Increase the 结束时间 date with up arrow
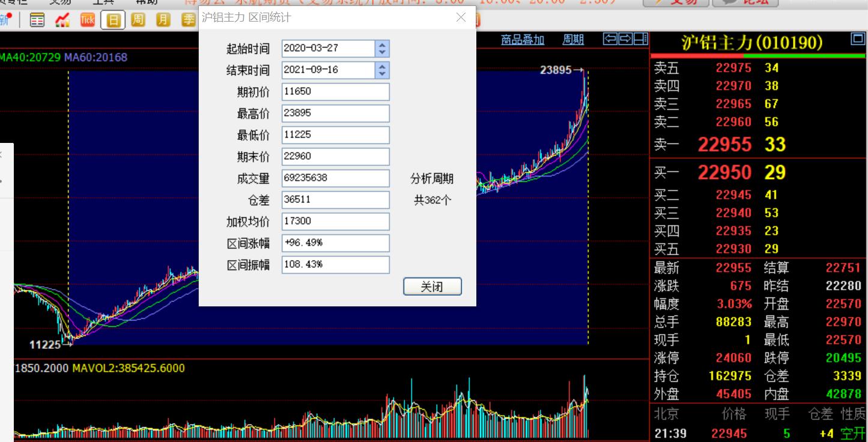 coord(382,66)
